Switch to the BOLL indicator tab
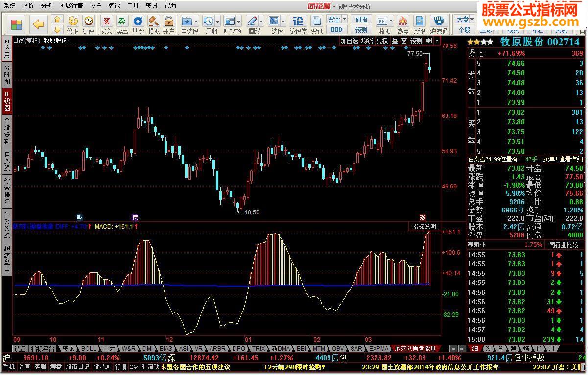This screenshot has width=588, height=375. tap(89, 348)
